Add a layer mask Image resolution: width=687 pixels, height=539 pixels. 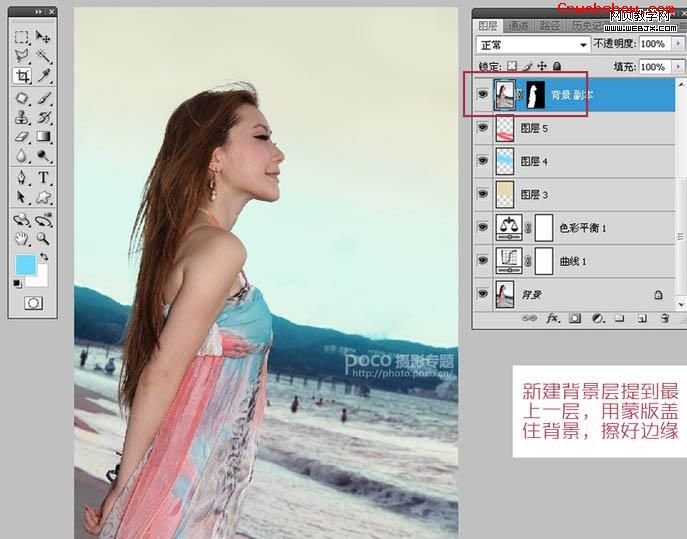[575, 319]
